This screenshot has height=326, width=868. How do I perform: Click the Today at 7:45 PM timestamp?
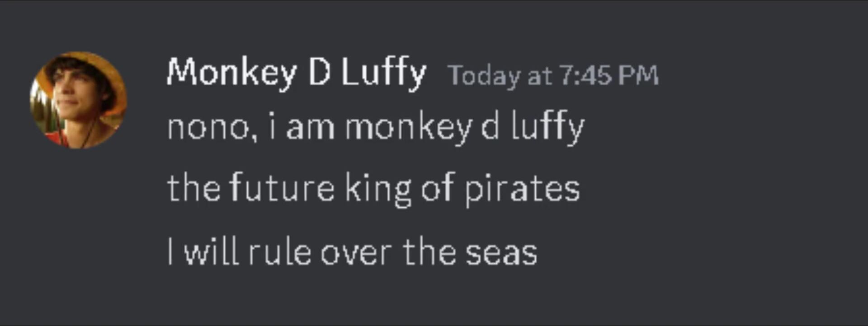point(552,75)
